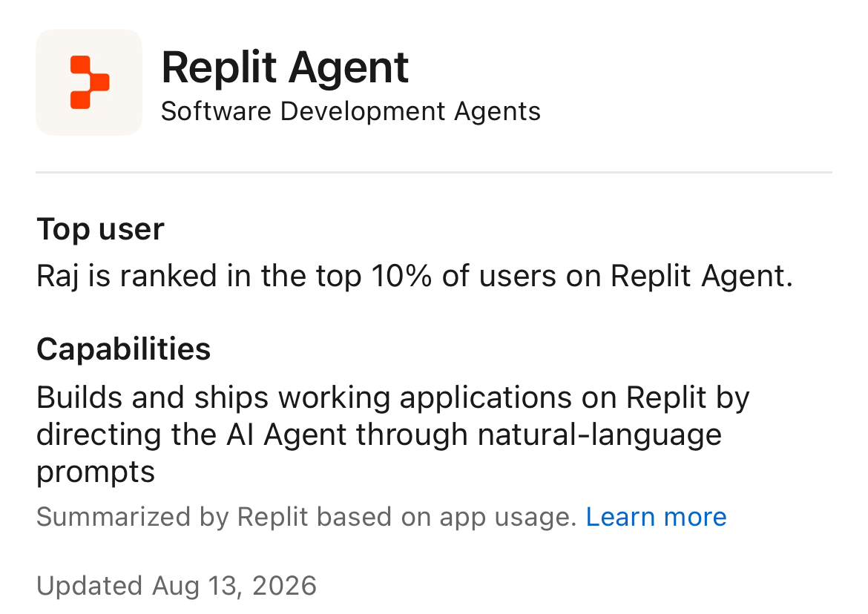Image resolution: width=868 pixels, height=614 pixels.
Task: Click the orange Replit logo icon
Action: coord(90,82)
